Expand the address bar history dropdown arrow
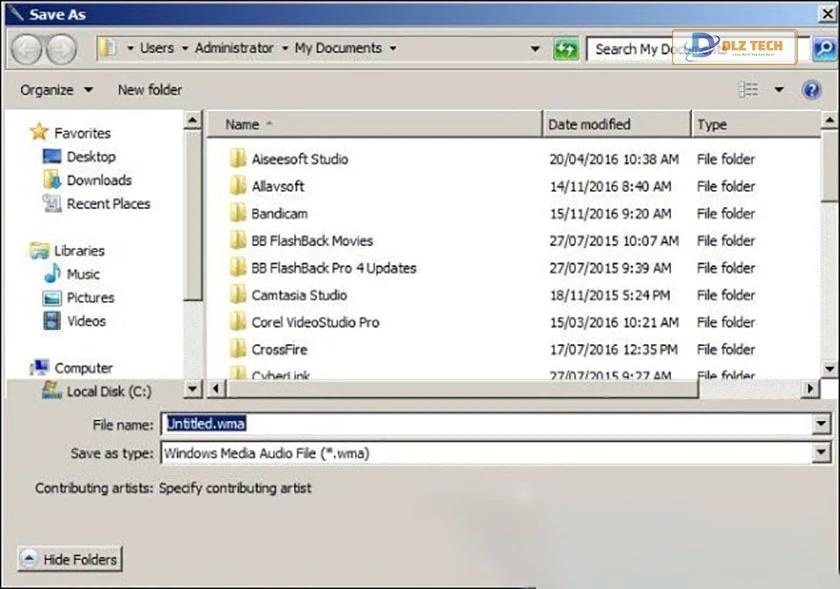The width and height of the screenshot is (840, 589). point(535,47)
